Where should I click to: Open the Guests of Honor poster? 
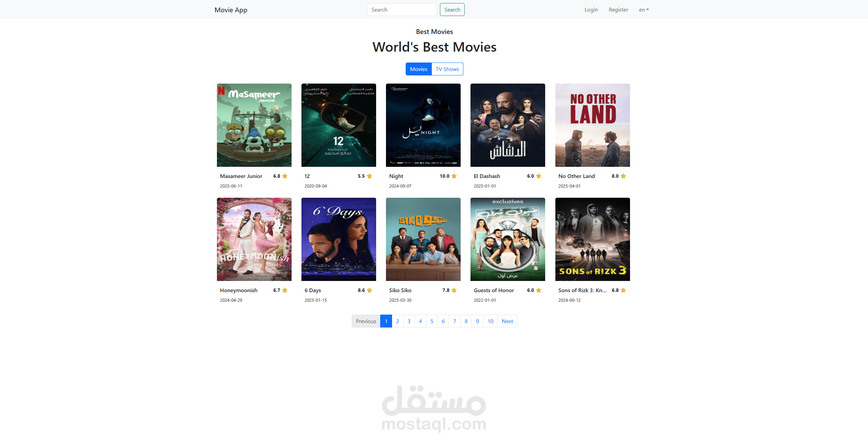[x=508, y=239]
